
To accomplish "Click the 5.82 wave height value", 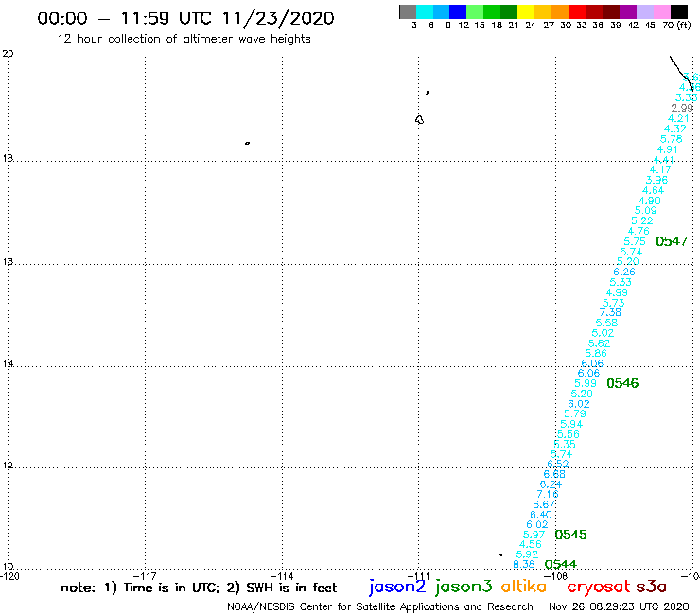I will point(599,343).
